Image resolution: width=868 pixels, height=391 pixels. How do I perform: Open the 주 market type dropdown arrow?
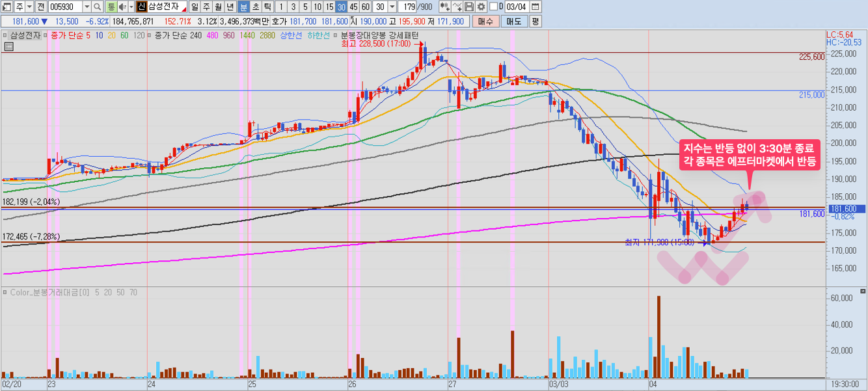[29, 7]
